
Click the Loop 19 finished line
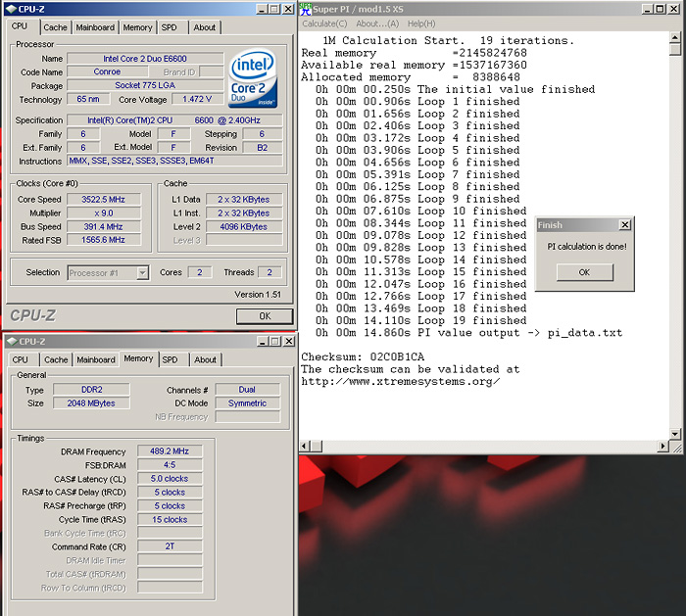click(420, 320)
